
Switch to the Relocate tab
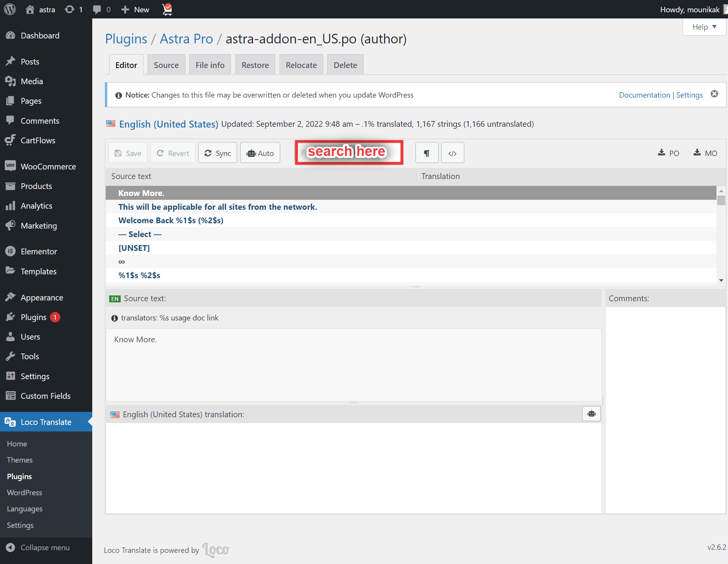click(301, 65)
